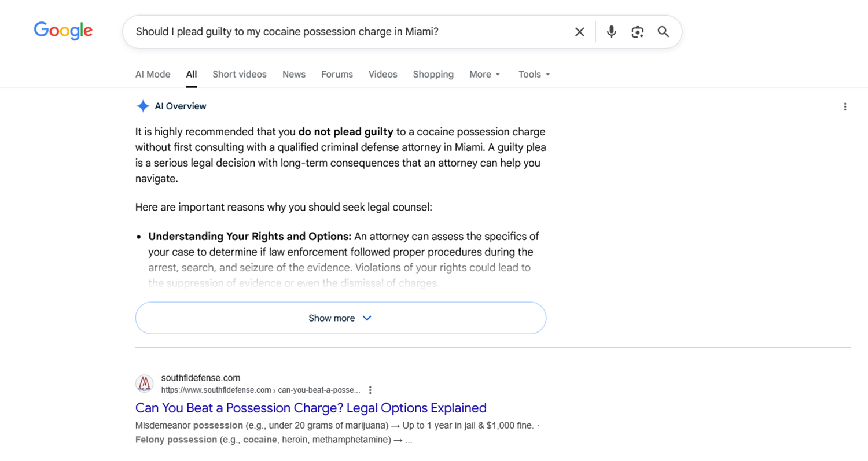Viewport: 868px width, 461px height.
Task: Open the 'Can You Beat a Possession Charge?' result
Action: pyautogui.click(x=311, y=408)
